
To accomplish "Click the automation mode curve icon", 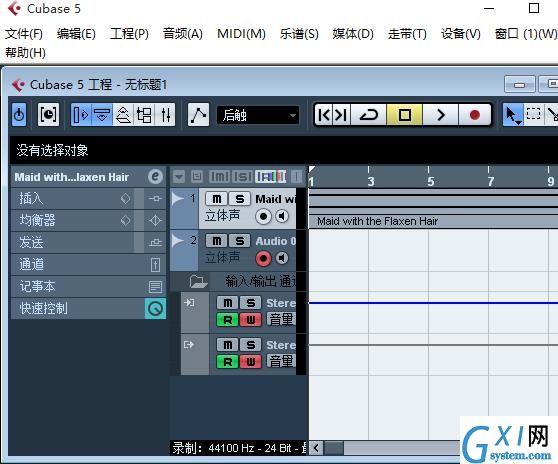I will (x=198, y=115).
